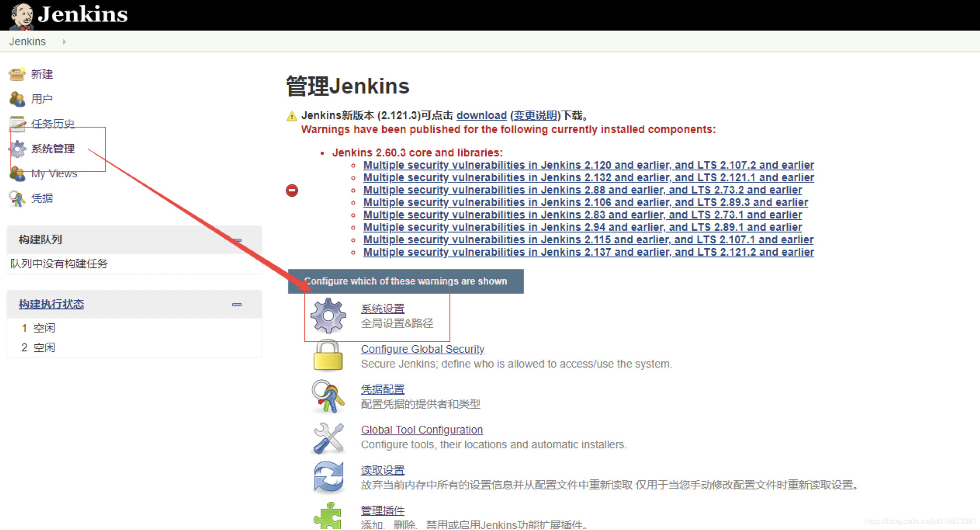Click Configure which of these warnings are shown
Image resolution: width=980 pixels, height=530 pixels.
tap(406, 281)
